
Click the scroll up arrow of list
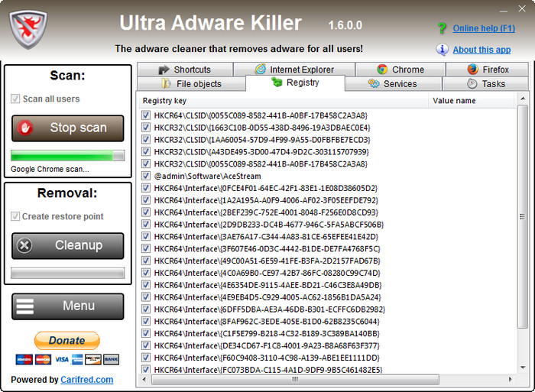click(x=522, y=99)
